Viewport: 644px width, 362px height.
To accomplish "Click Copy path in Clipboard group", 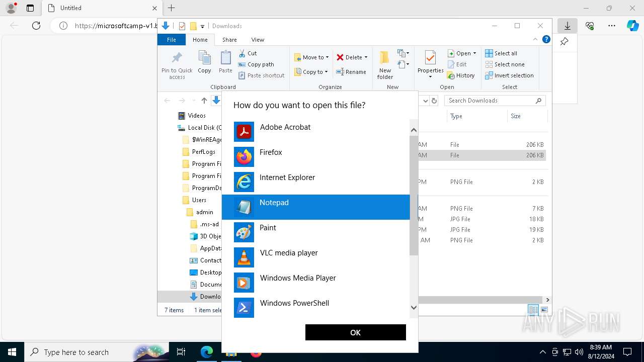I will tap(256, 64).
